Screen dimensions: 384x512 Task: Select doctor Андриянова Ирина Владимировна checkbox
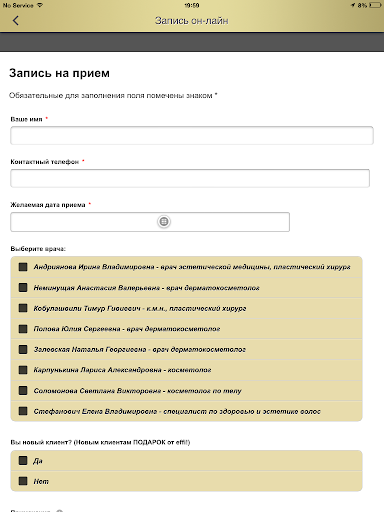23,267
